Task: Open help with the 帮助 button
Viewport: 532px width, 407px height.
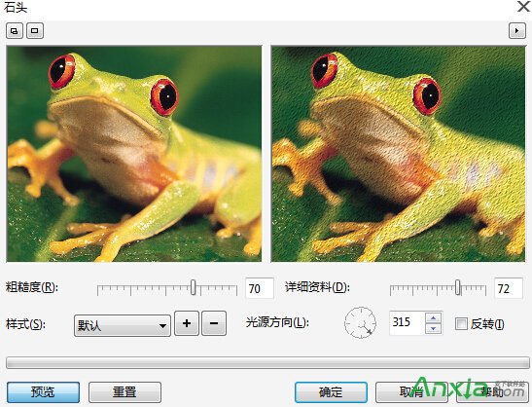Action: tap(492, 392)
